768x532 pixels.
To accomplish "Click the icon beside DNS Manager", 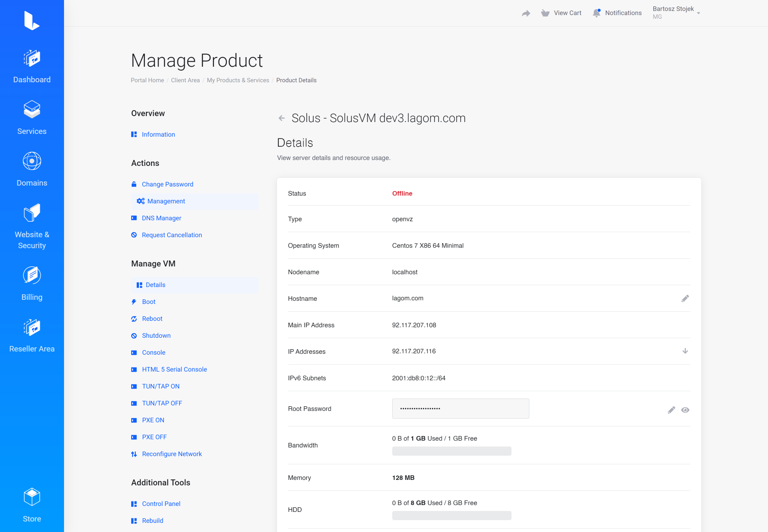I will coord(134,218).
